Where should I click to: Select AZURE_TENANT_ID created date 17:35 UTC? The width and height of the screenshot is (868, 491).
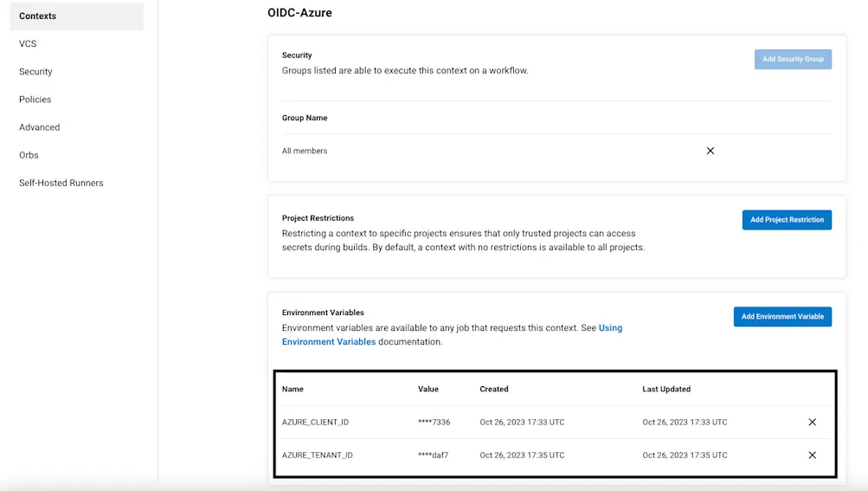tap(522, 455)
